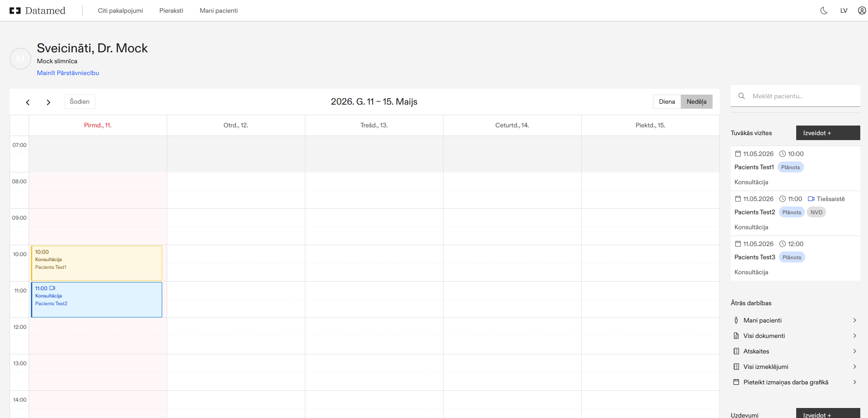Viewport: 868px width, 418px height.
Task: Select Trešd., 13. day header
Action: pos(374,125)
